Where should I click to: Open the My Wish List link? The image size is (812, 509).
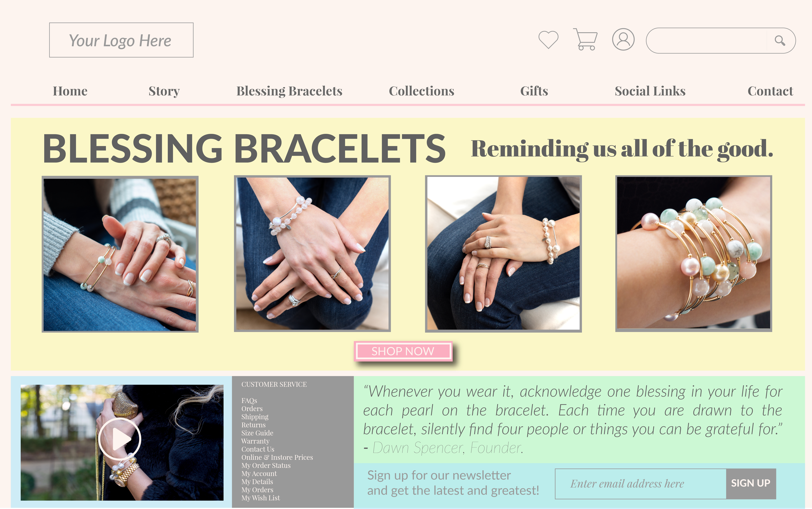pos(260,498)
